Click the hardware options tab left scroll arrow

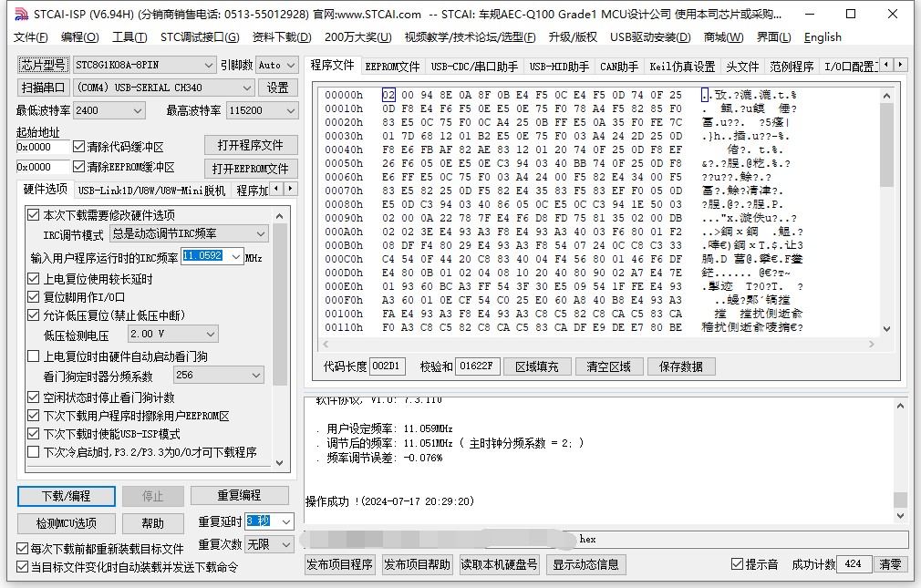[x=276, y=189]
